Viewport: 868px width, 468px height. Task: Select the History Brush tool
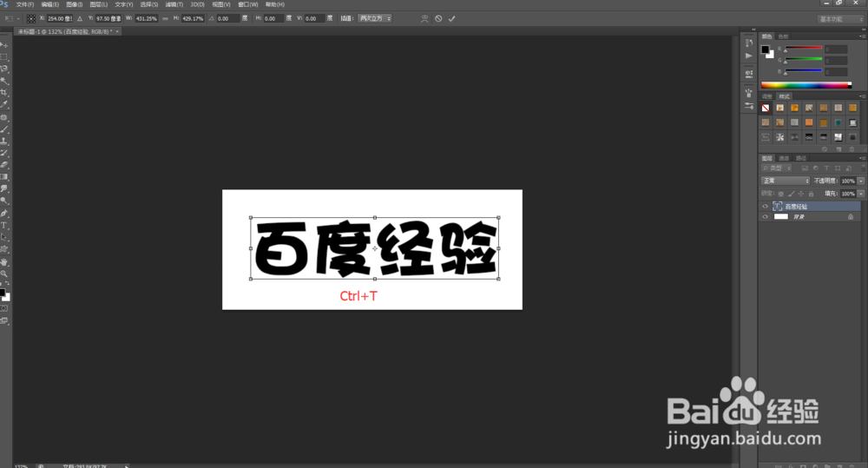point(3,153)
